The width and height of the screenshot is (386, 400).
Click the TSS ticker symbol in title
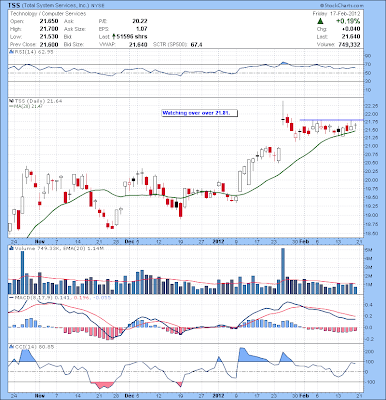(x=14, y=6)
